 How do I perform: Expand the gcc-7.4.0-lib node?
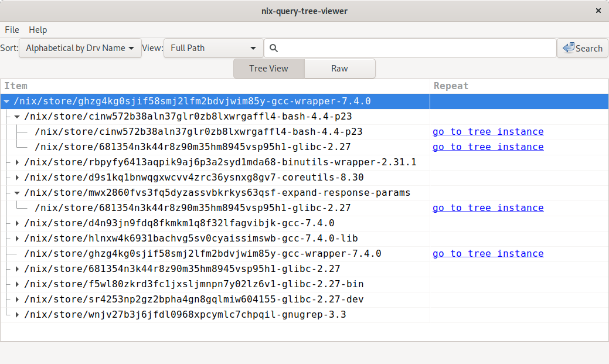(17, 239)
